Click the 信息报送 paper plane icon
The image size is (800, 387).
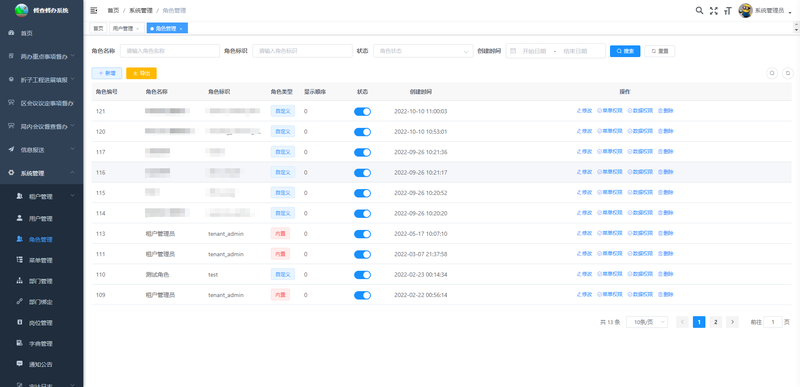(11, 149)
